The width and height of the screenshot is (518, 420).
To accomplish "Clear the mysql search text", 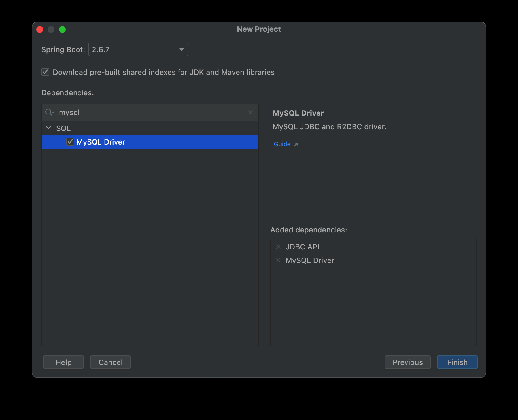I will coord(250,113).
